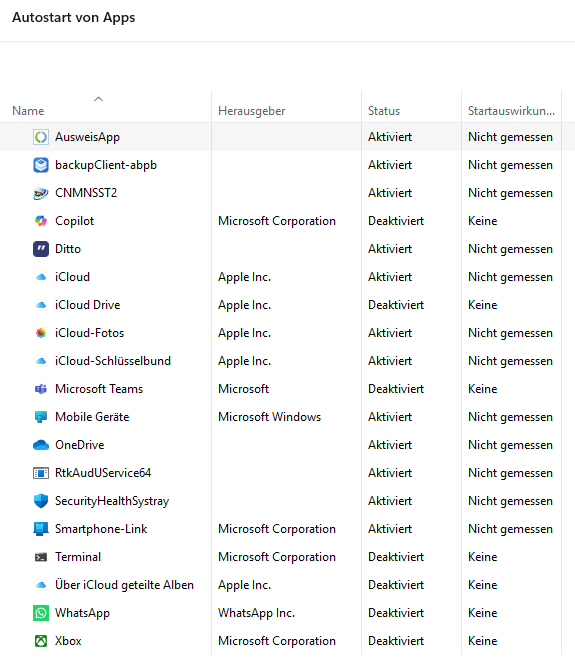Select the iCloud Drive name text
The width and height of the screenshot is (575, 668).
87,305
